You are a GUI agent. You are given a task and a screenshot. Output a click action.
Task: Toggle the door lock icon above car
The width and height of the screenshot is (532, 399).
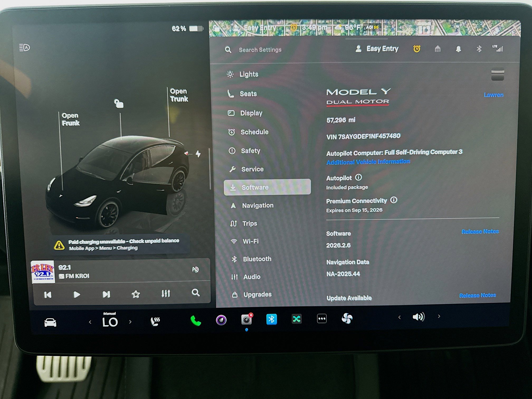coord(119,103)
